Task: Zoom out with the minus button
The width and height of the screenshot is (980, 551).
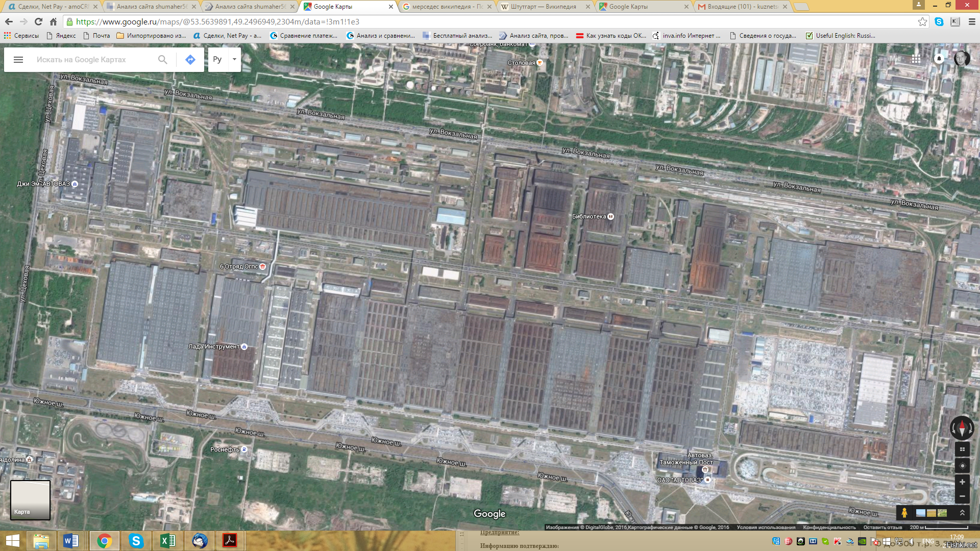Action: click(962, 496)
